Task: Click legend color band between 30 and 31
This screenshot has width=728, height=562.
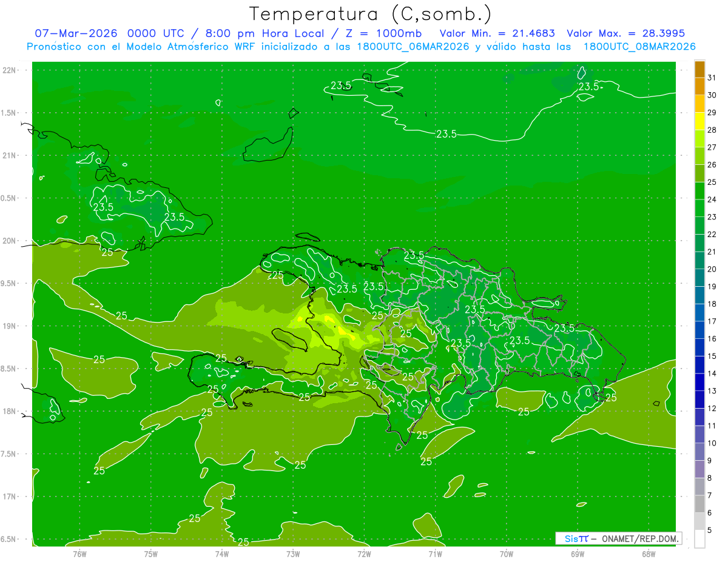Action: point(699,87)
